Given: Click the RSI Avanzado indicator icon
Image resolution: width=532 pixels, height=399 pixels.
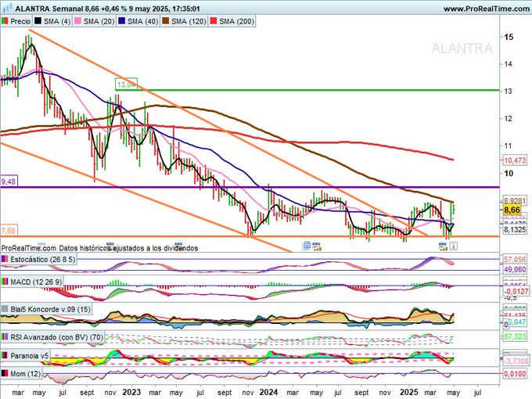Looking at the screenshot, I should click(x=5, y=337).
